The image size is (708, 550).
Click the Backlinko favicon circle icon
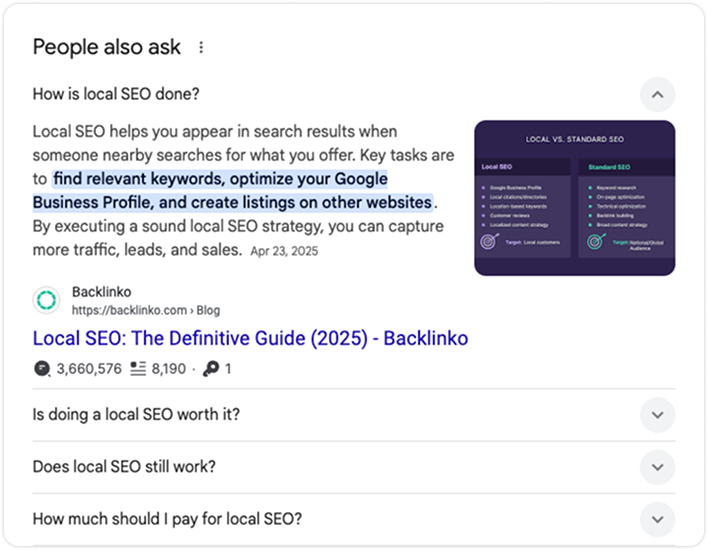pyautogui.click(x=46, y=300)
